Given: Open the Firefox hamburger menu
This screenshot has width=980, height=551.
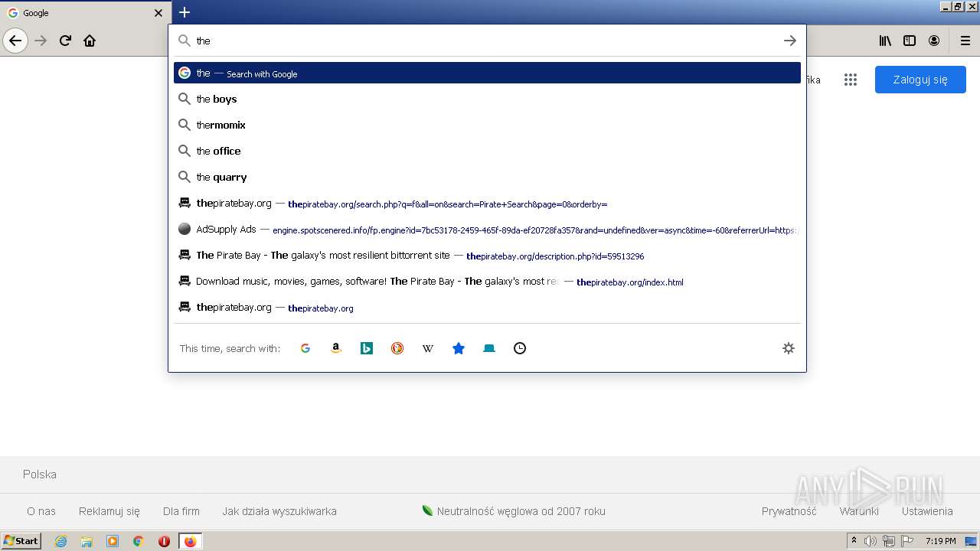Looking at the screenshot, I should click(965, 41).
